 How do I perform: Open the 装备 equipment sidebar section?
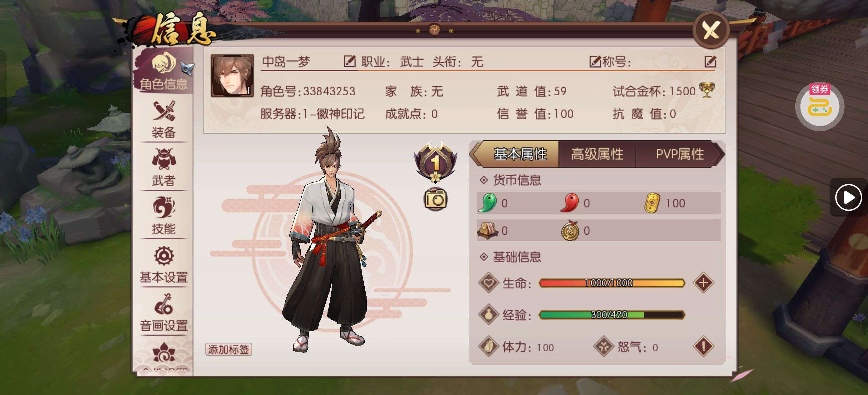(164, 120)
